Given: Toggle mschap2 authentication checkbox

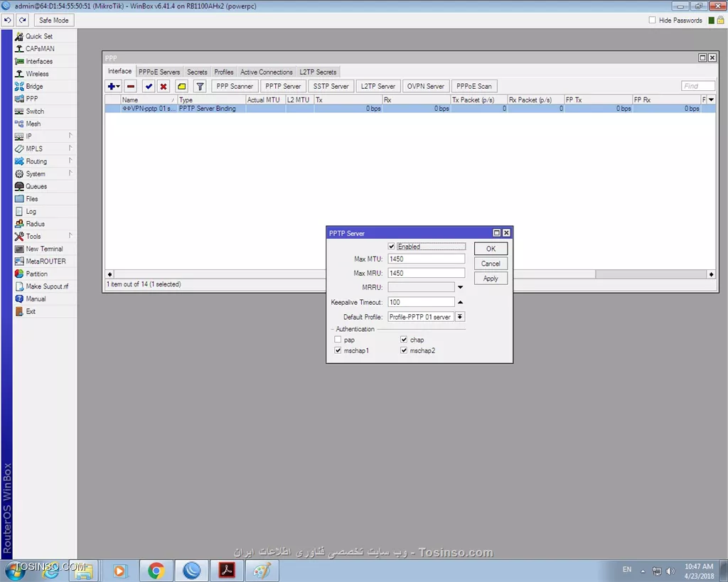Looking at the screenshot, I should tap(404, 350).
